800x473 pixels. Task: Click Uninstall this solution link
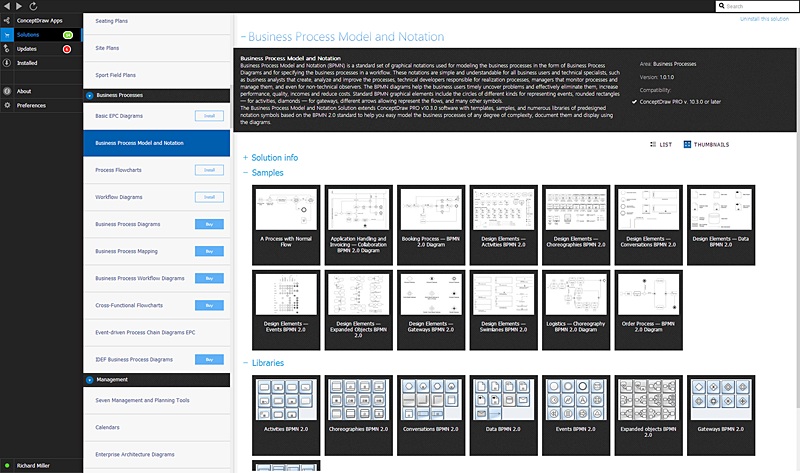click(x=764, y=19)
